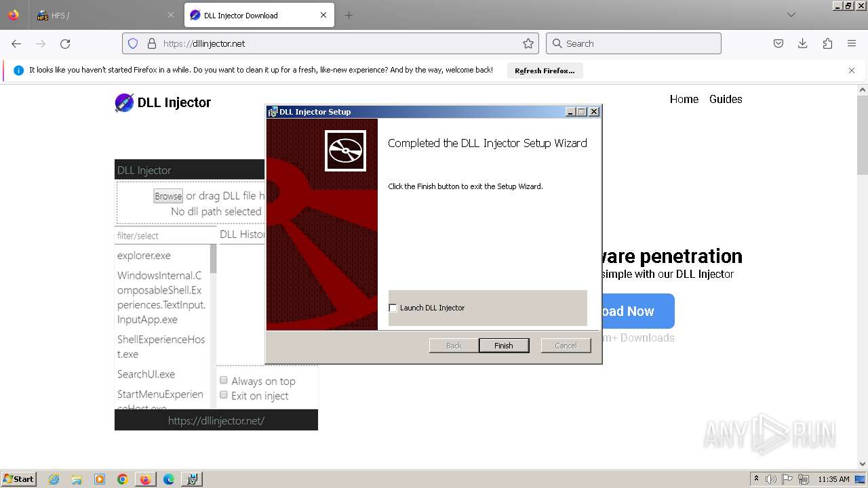
Task: Open the Firefox hamburger menu
Action: point(852,43)
